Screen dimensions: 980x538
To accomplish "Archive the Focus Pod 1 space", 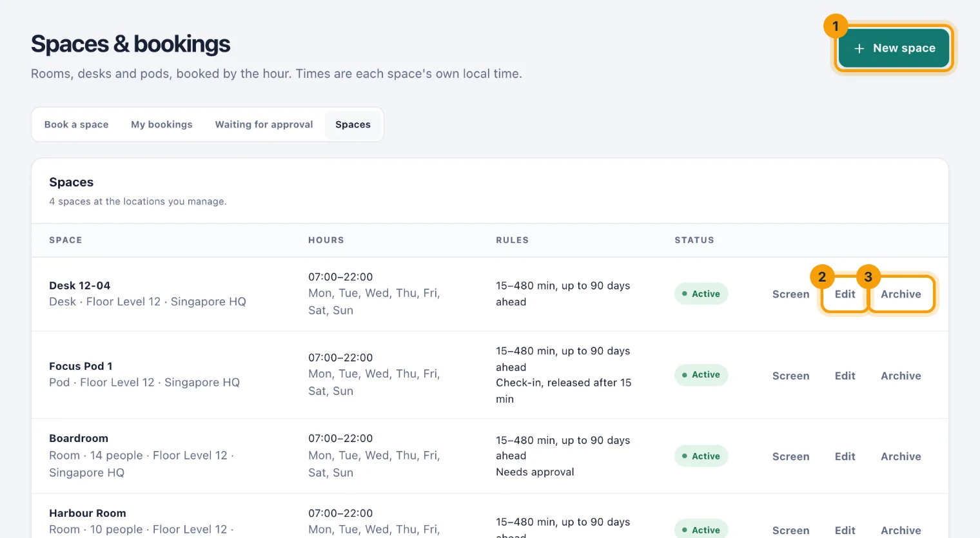I will [x=901, y=376].
